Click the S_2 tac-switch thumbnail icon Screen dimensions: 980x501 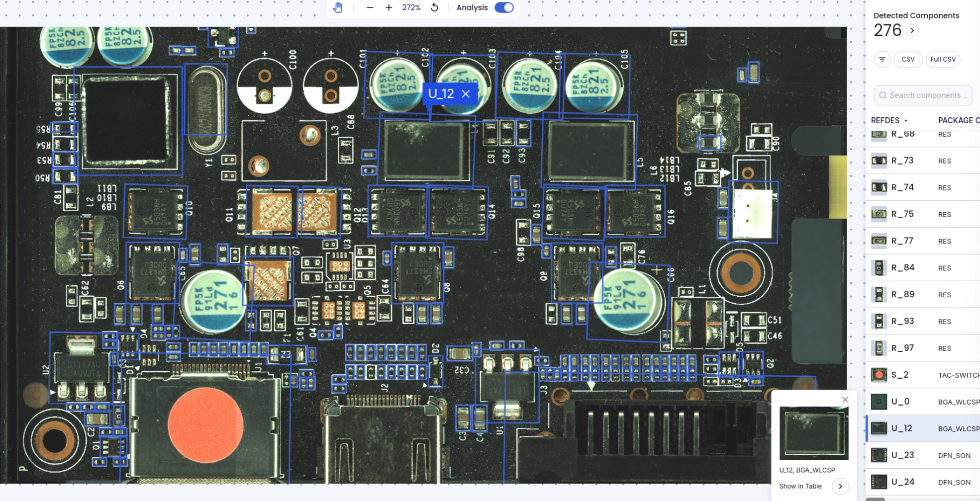[879, 375]
